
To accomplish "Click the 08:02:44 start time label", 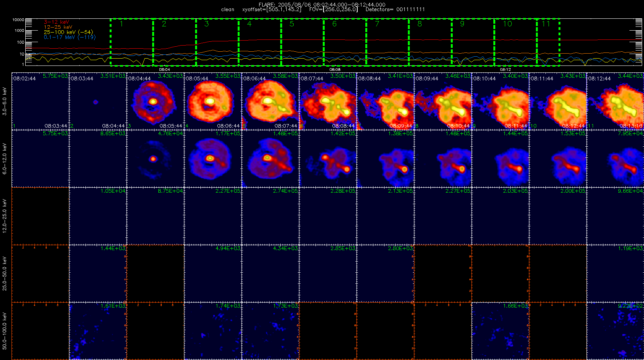I will pyautogui.click(x=25, y=78).
